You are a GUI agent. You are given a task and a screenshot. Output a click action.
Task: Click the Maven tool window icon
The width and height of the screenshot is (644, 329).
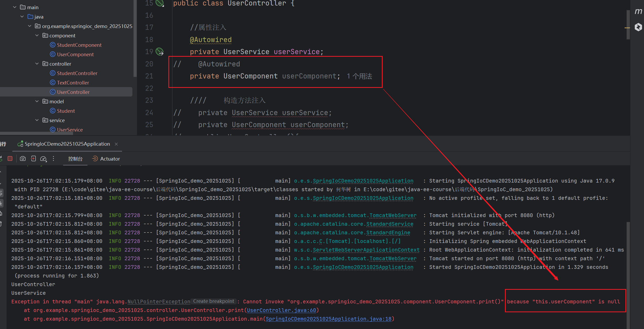[638, 11]
